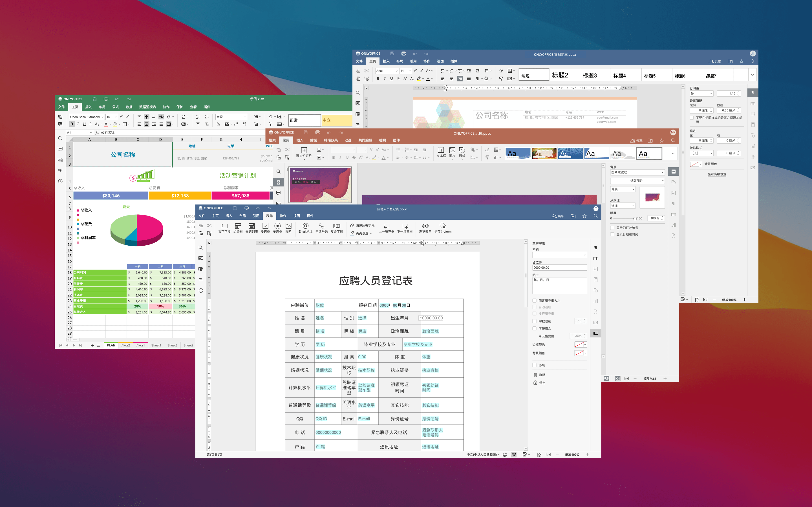Open the 引用 tab in form document
This screenshot has width=812, height=507.
point(256,216)
